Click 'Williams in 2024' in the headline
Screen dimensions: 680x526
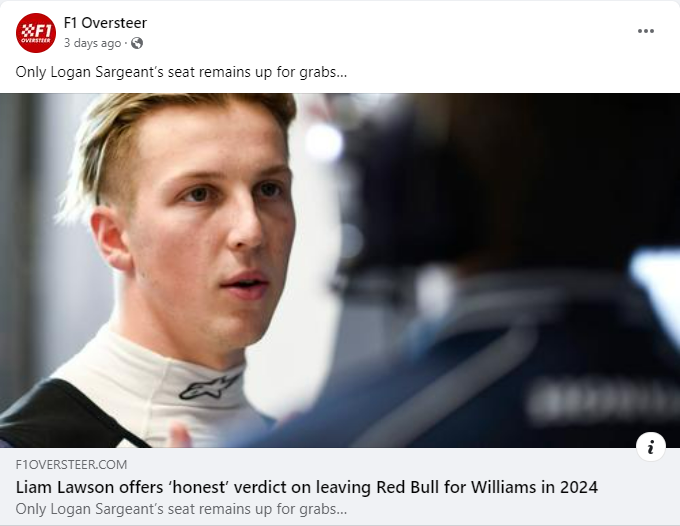click(x=534, y=487)
